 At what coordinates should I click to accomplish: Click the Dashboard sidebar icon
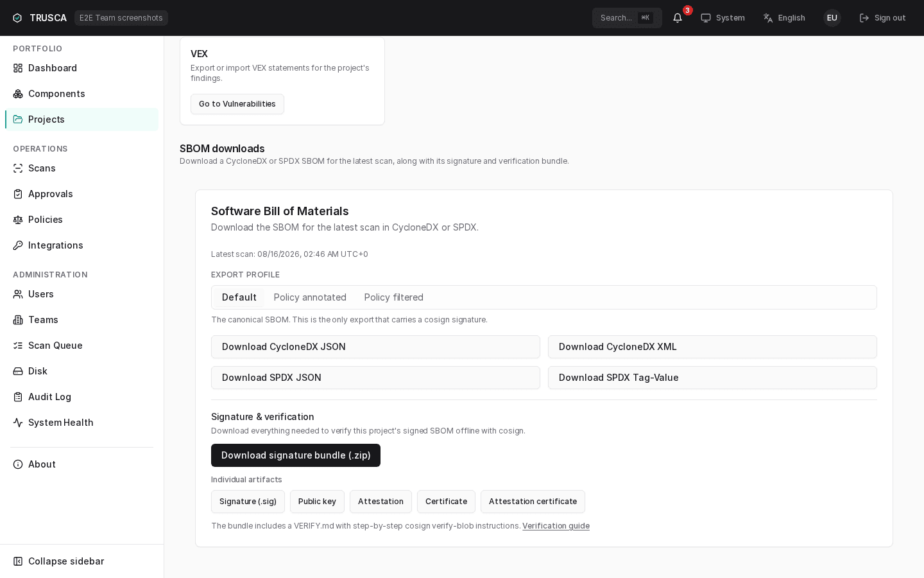coord(18,68)
